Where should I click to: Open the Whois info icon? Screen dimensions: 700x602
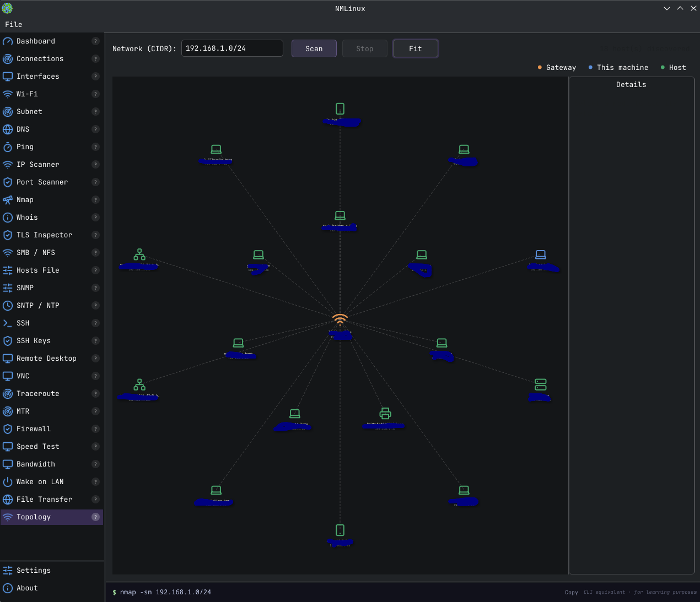point(8,218)
